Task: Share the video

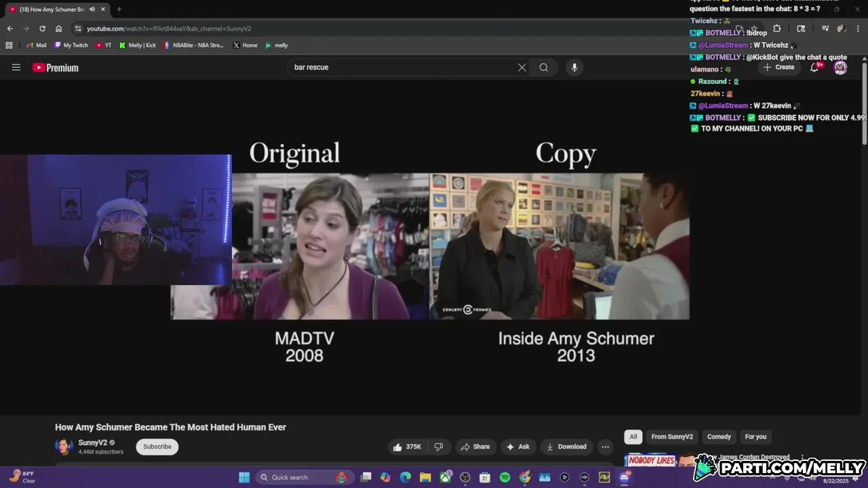Action: pyautogui.click(x=475, y=447)
